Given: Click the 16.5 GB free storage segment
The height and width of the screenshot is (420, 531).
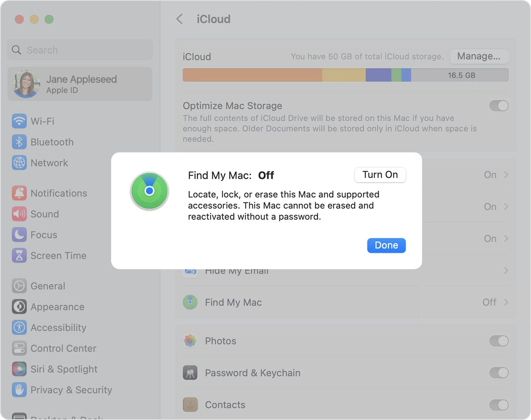Looking at the screenshot, I should (460, 75).
